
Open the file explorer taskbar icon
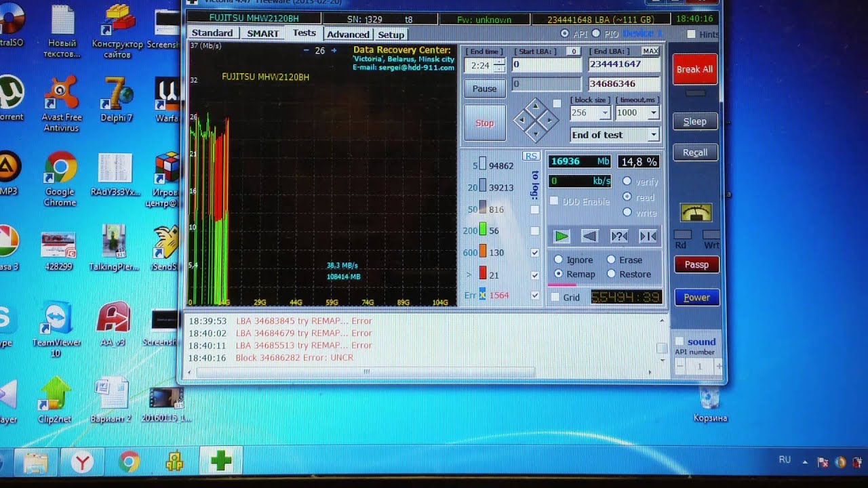[x=35, y=462]
